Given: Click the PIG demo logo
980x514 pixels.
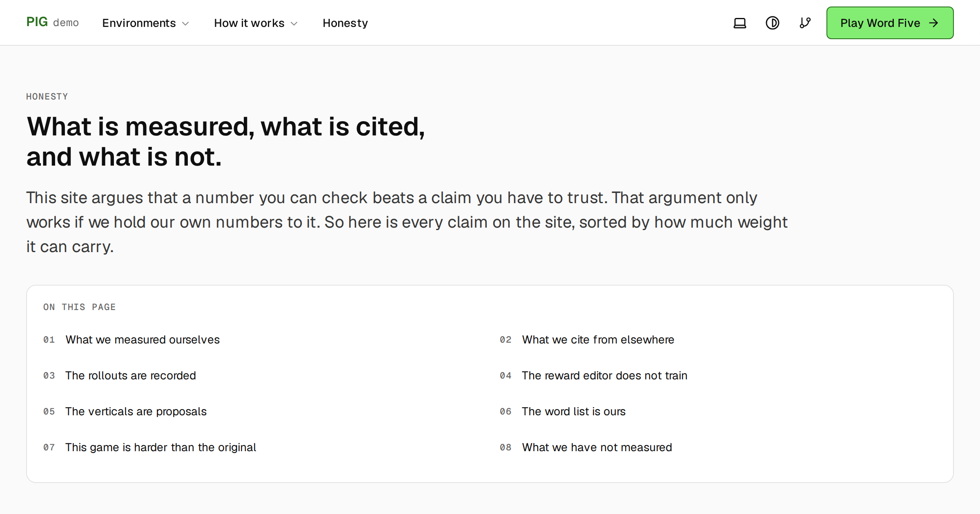Looking at the screenshot, I should click(x=53, y=22).
